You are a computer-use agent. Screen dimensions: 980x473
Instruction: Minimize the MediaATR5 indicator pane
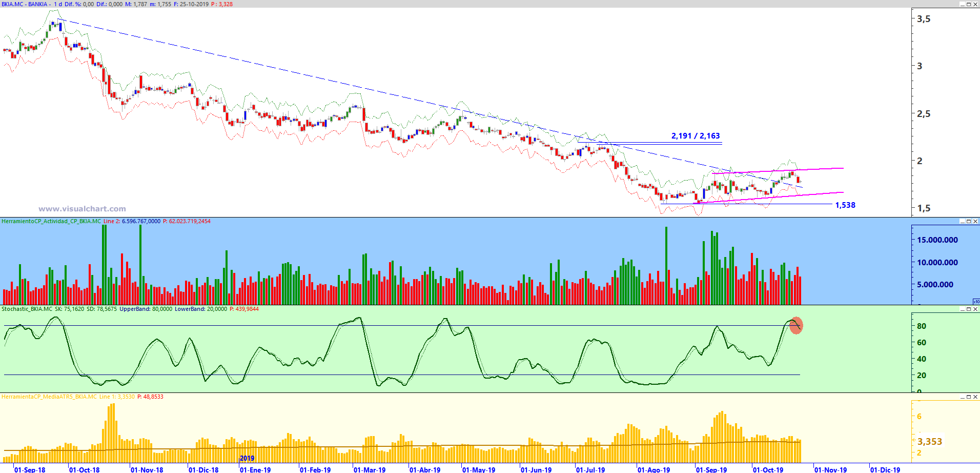tap(962, 397)
